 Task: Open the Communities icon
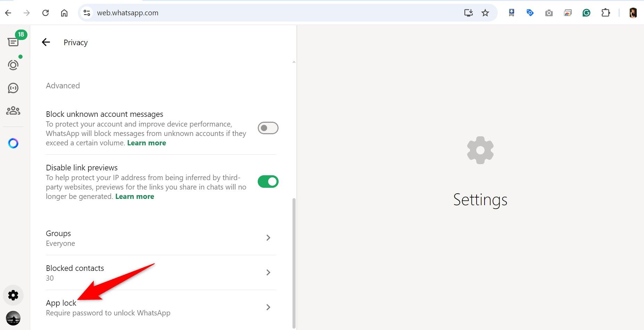(13, 111)
